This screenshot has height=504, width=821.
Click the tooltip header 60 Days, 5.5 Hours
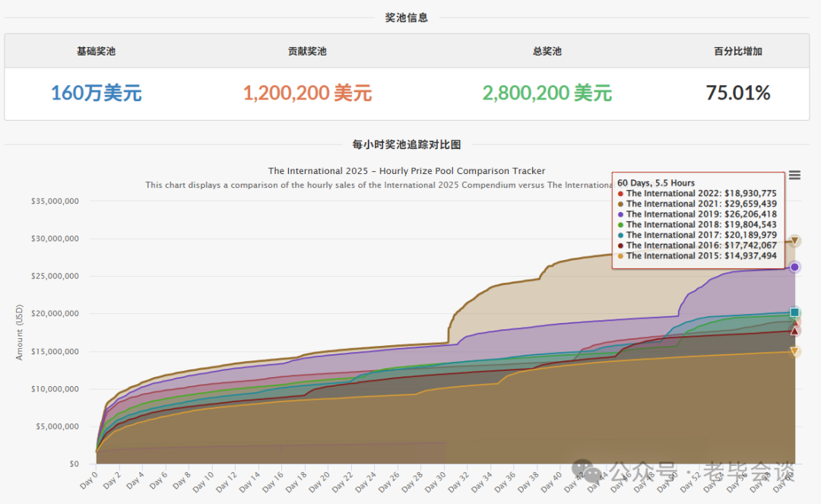tap(656, 182)
